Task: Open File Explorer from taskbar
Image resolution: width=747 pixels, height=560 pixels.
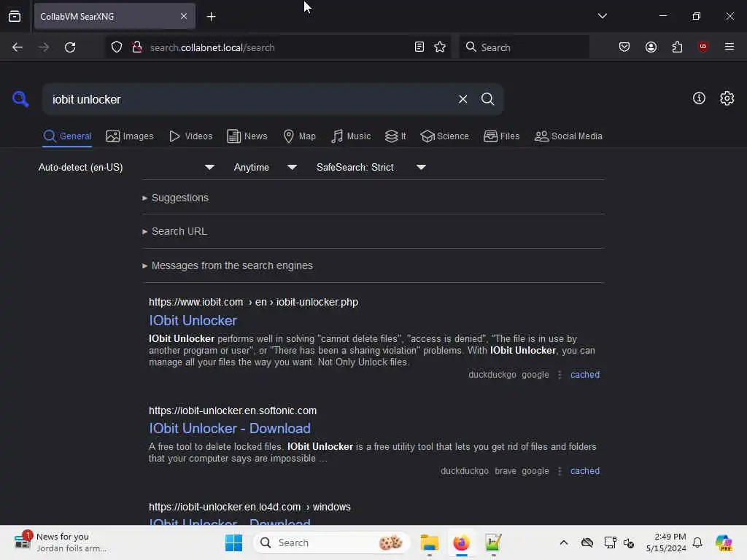Action: [429, 542]
